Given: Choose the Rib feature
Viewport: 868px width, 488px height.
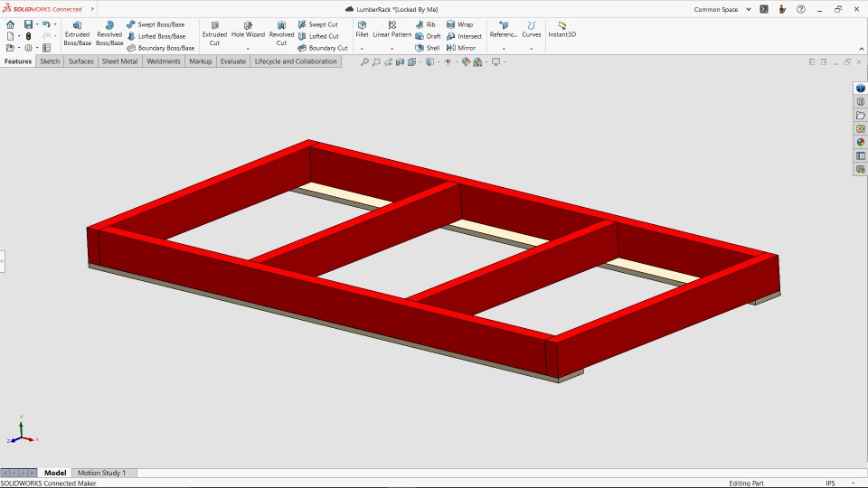Looking at the screenshot, I should [425, 24].
